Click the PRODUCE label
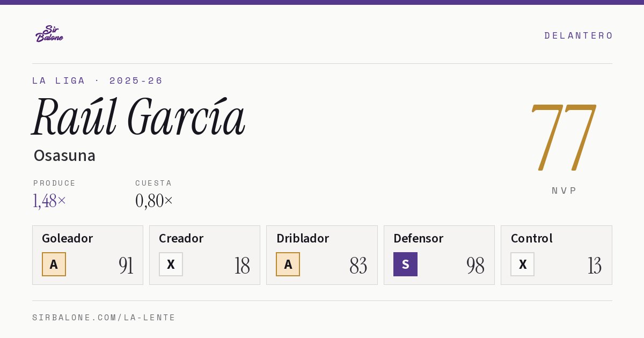This screenshot has height=338, width=644. (55, 183)
